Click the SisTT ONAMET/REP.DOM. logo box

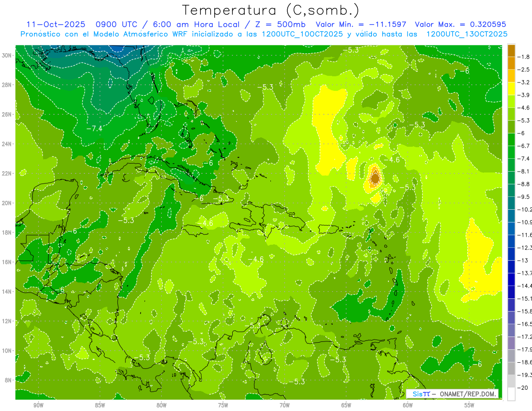452,394
